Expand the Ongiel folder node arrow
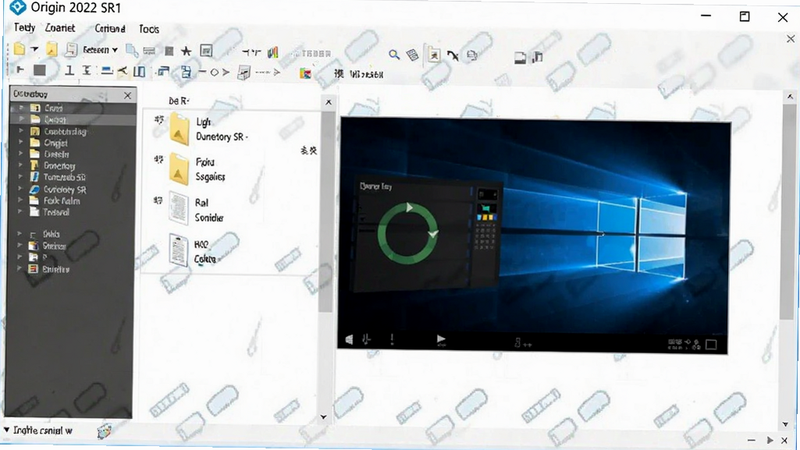Screen dimensions: 800x450 pyautogui.click(x=21, y=142)
